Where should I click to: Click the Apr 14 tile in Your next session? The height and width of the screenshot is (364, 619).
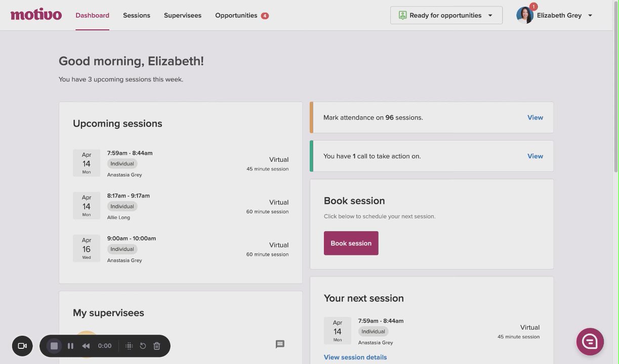338,331
